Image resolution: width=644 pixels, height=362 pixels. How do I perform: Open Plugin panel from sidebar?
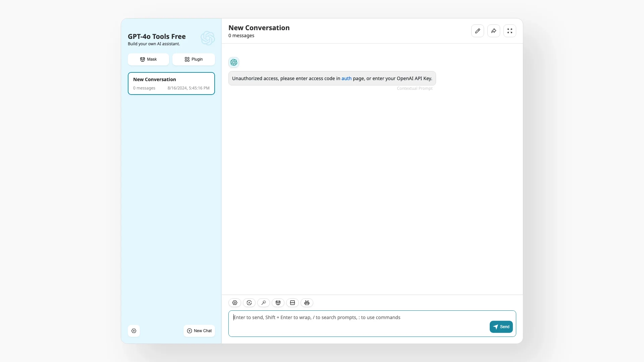193,59
